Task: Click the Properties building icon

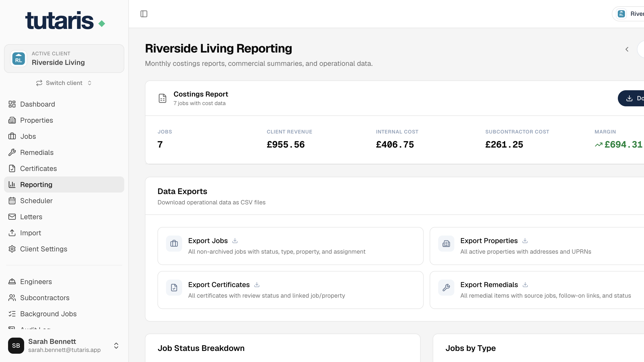Action: (12, 120)
